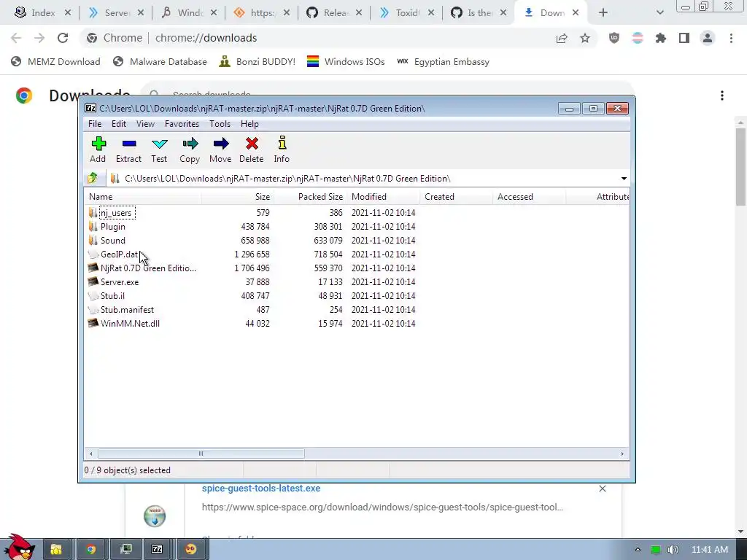Select the Stub.manifest file
This screenshot has height=560, width=747.
pos(127,309)
